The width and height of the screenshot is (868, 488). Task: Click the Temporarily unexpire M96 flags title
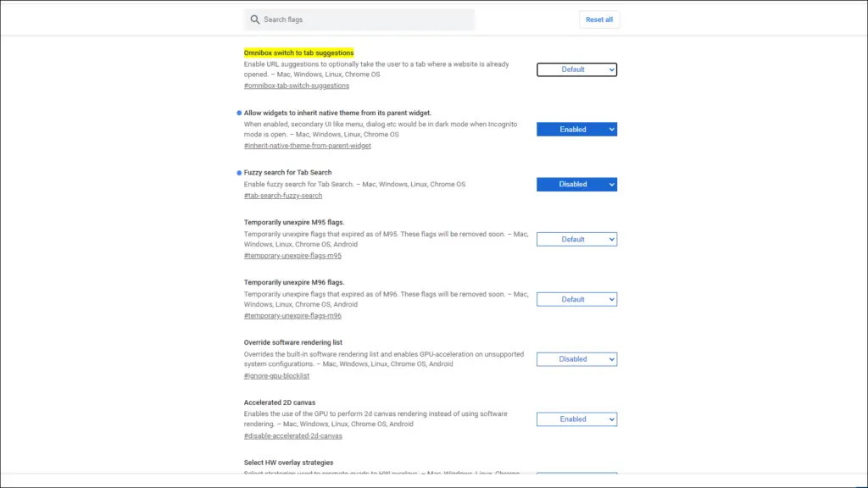294,282
